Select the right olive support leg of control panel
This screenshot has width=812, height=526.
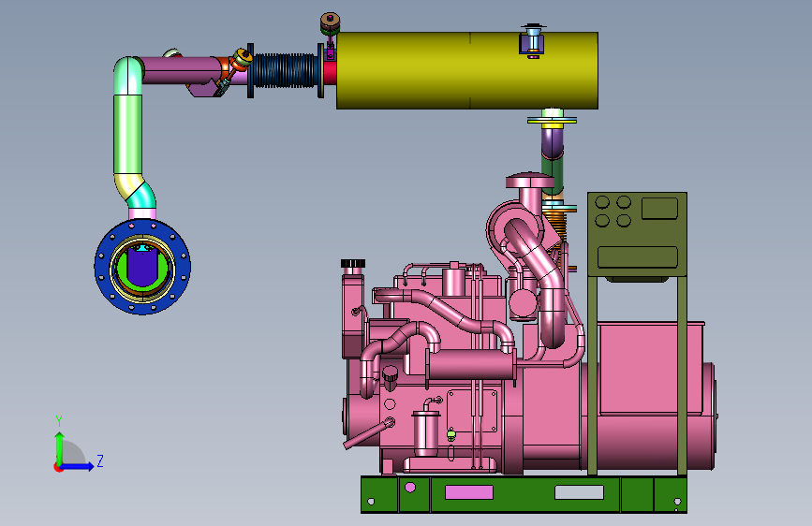click(682, 376)
